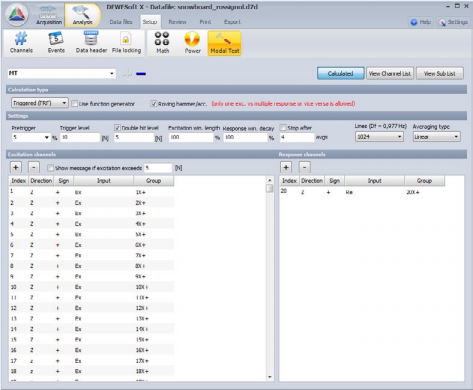Click the Calculated button
Viewport: 473px width, 390px height.
tap(340, 74)
